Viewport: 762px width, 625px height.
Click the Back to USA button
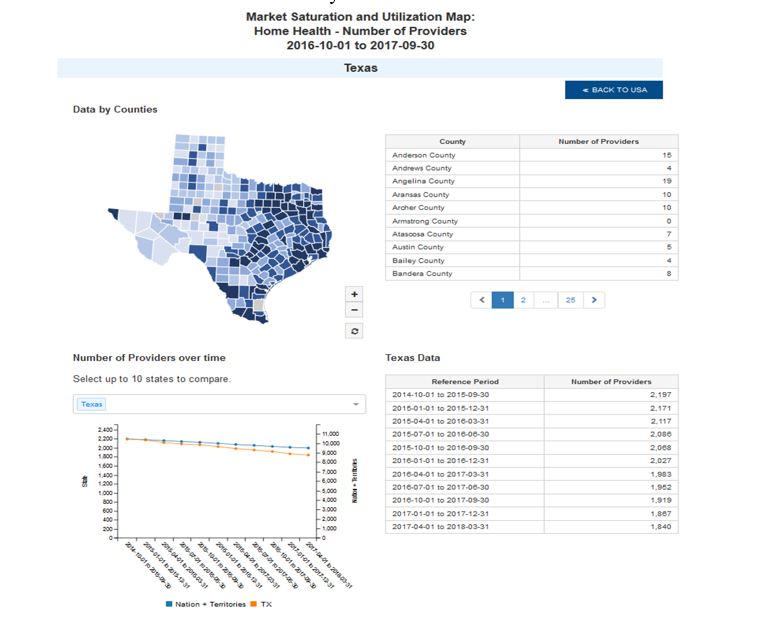(x=613, y=90)
